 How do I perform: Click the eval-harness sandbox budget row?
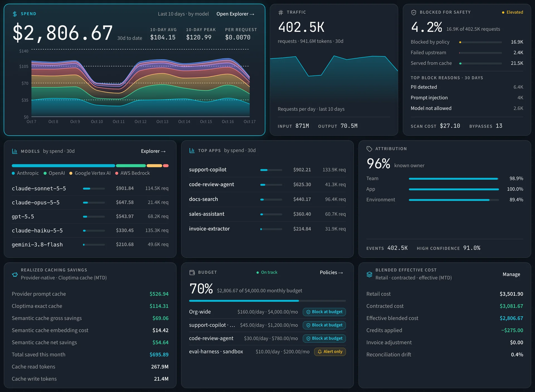point(267,352)
